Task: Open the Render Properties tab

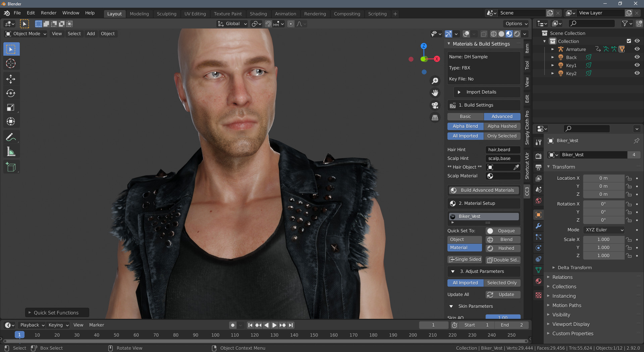Action: tap(538, 156)
